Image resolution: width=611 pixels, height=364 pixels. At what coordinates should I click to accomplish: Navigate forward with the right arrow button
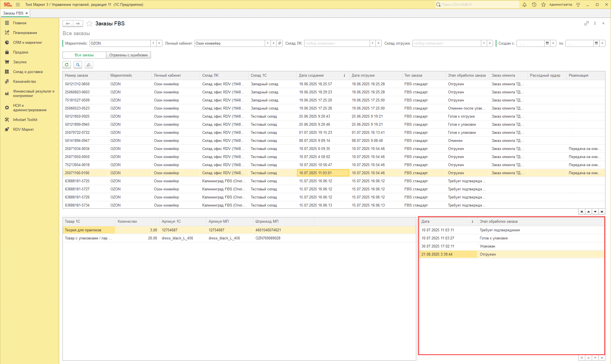point(78,23)
